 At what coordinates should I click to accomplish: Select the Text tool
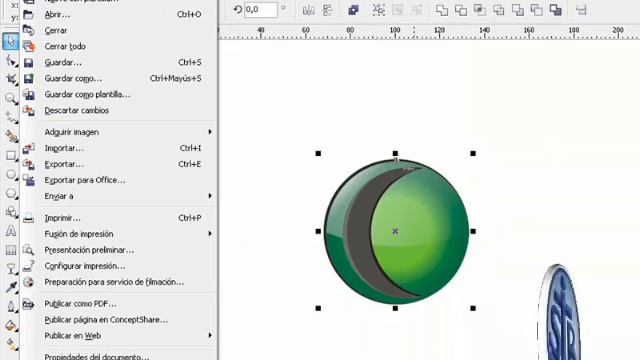click(x=11, y=231)
